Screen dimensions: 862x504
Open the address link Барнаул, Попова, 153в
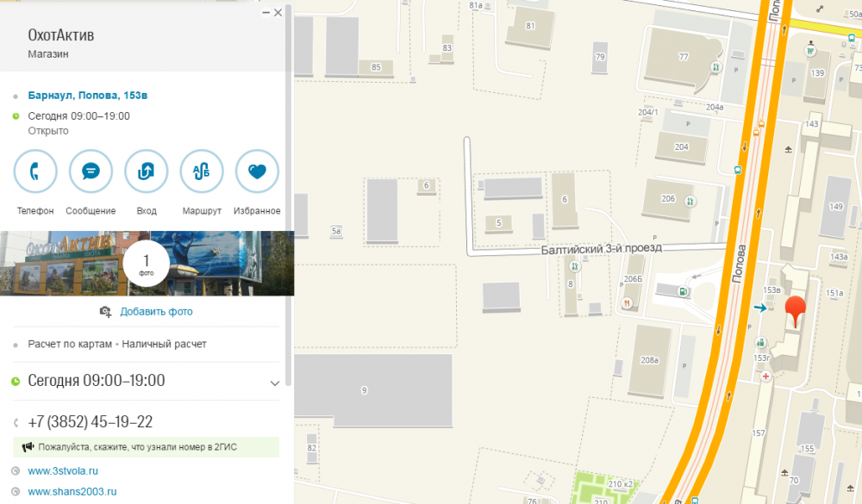[x=81, y=95]
